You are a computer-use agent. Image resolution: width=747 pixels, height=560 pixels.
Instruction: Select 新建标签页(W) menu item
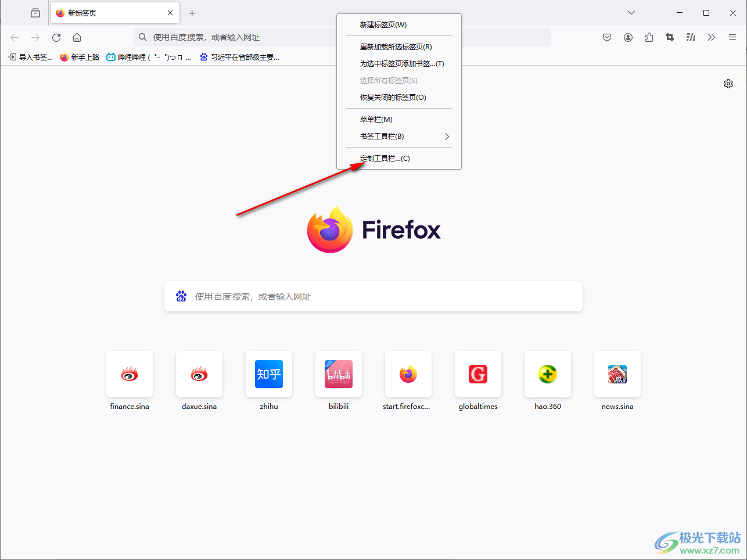399,25
